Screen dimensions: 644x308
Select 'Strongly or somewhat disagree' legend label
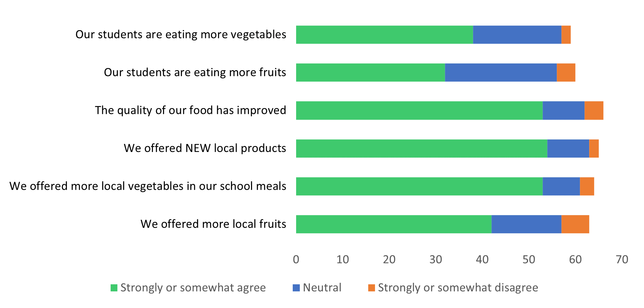pos(458,288)
